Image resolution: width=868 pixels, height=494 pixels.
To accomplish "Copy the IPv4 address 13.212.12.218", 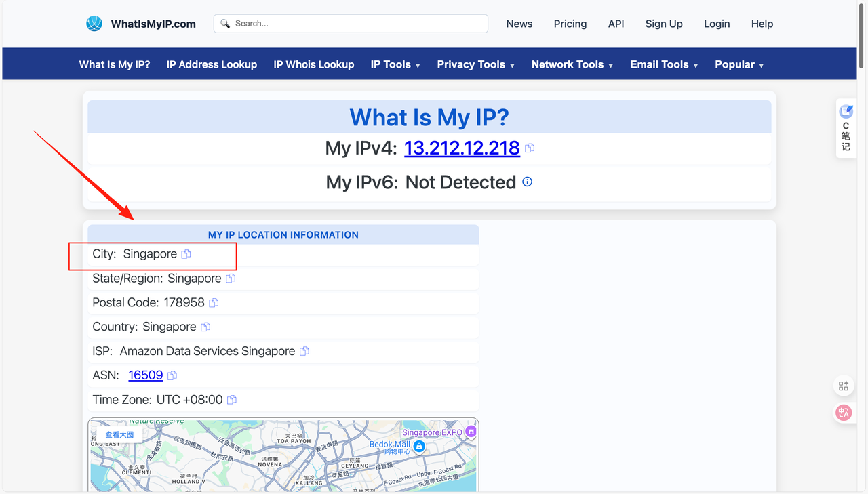I will click(530, 148).
